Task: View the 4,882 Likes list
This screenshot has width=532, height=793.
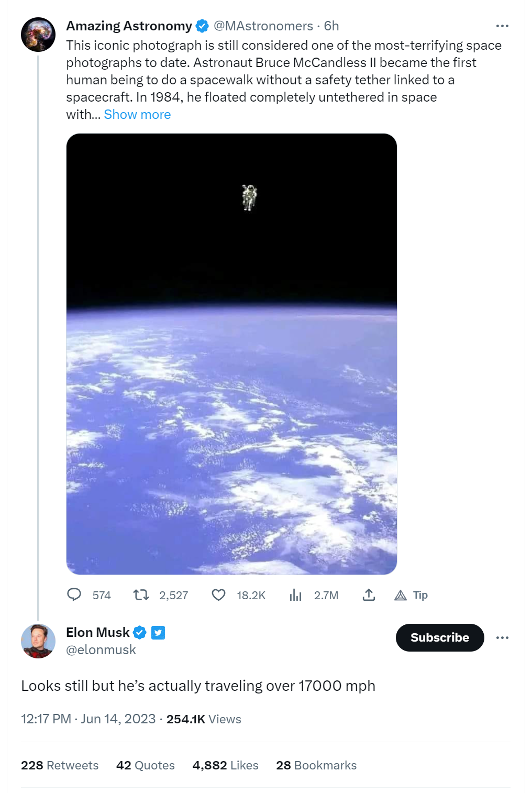Action: tap(226, 765)
